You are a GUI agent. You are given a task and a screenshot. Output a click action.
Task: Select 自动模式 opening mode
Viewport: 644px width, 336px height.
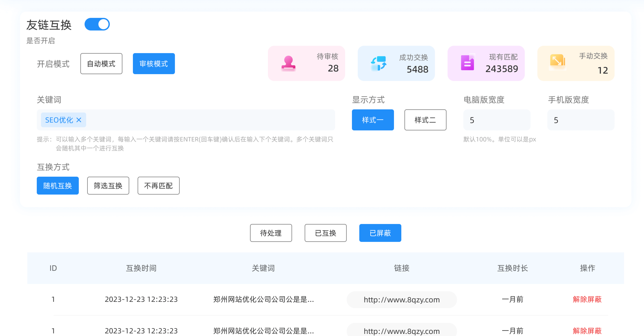tap(101, 64)
